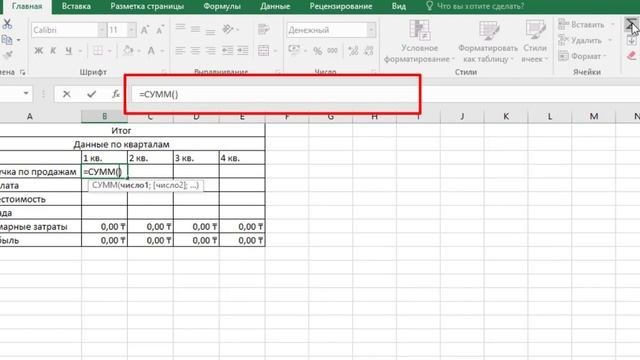Expand the borders options arrow

[109, 51]
